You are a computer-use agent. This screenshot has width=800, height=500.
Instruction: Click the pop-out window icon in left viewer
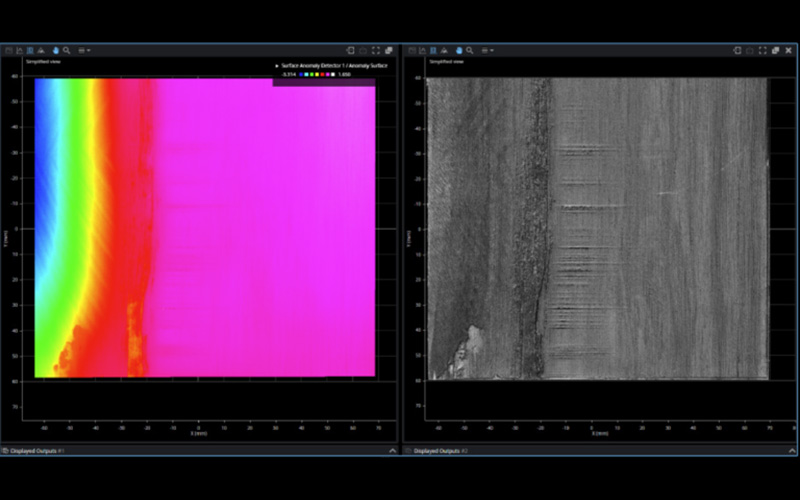[x=387, y=50]
